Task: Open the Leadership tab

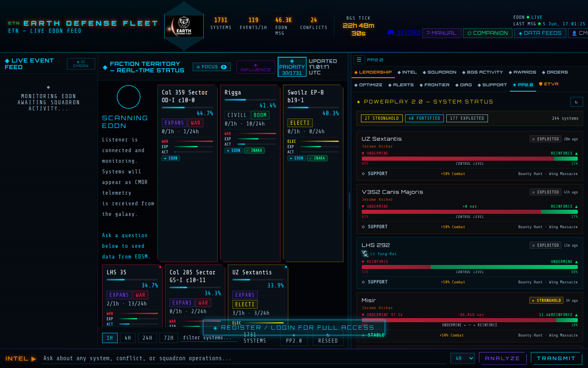Action: 373,72
